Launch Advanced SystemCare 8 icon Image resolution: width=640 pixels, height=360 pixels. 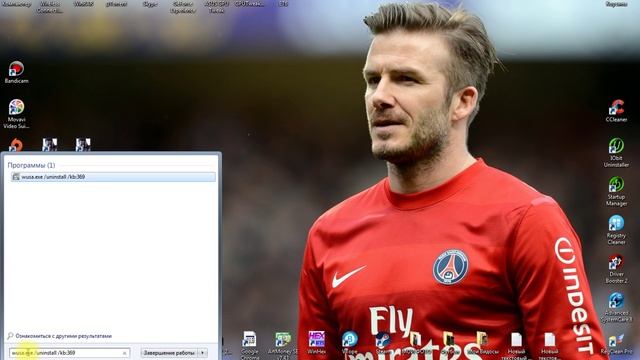point(616,307)
